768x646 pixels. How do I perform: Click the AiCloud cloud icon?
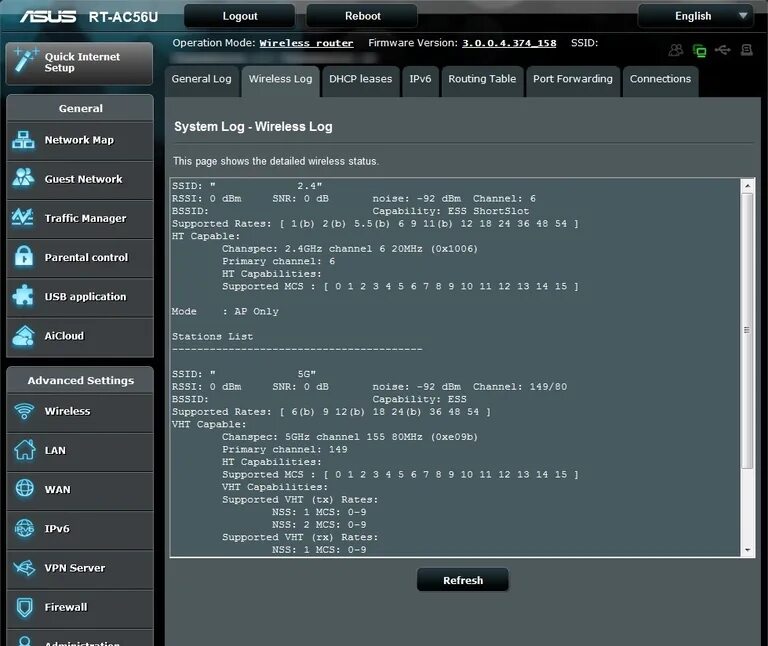point(23,335)
